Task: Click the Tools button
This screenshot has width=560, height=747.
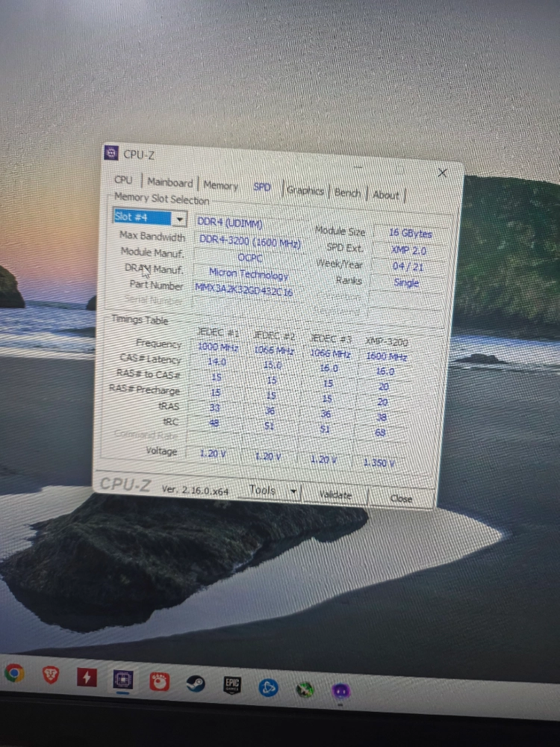Action: [262, 490]
